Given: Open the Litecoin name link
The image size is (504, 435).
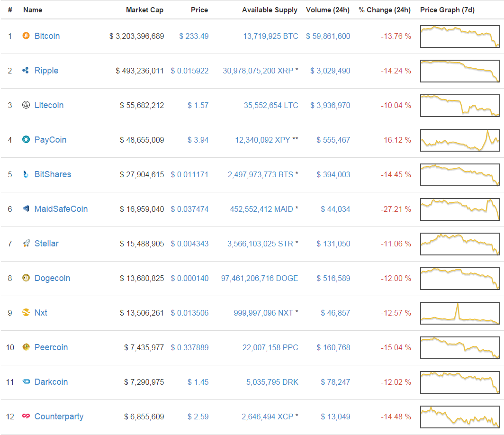Looking at the screenshot, I should pos(49,105).
